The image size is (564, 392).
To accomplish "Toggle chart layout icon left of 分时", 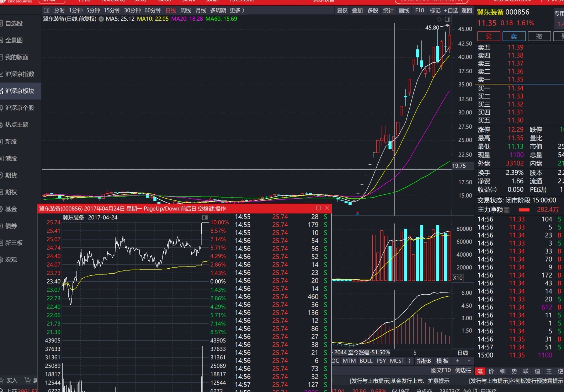I will 47,10.
